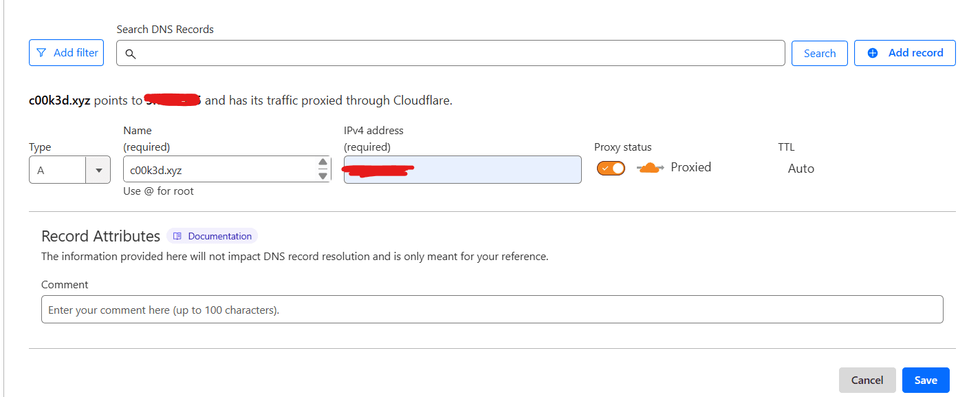This screenshot has width=980, height=397.
Task: Click the down arrow in the Name field
Action: 323,175
